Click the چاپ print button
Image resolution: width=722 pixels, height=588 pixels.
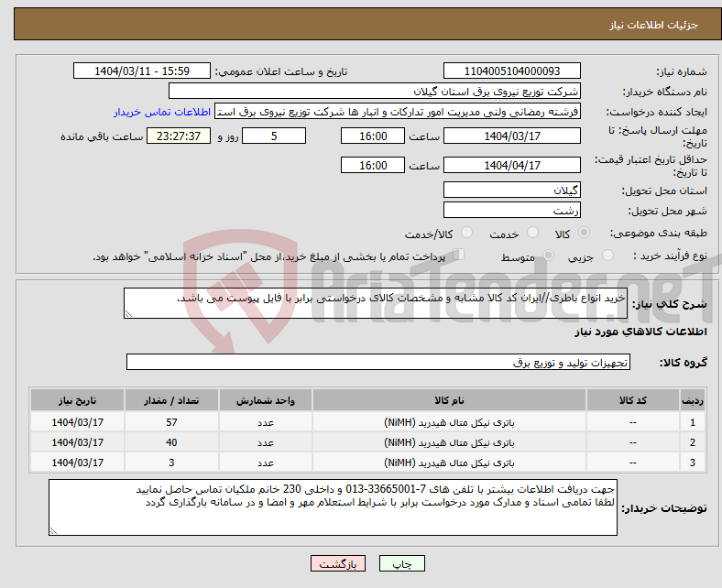pos(402,563)
